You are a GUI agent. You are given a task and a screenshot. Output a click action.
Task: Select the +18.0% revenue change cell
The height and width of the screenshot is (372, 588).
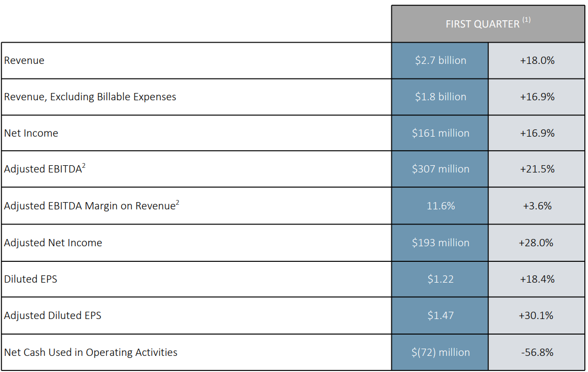[537, 60]
